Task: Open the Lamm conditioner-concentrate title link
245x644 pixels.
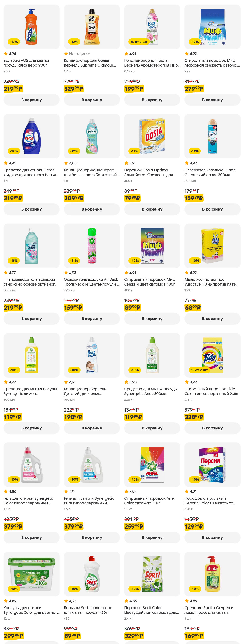Action: [x=91, y=172]
